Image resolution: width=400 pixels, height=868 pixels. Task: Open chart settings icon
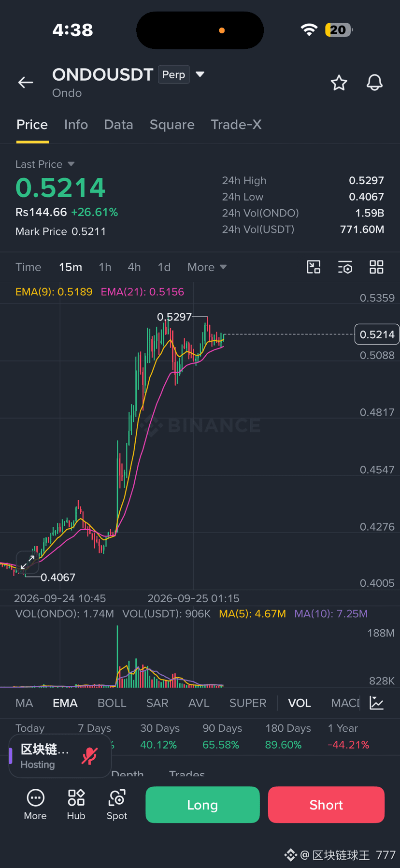tap(345, 267)
